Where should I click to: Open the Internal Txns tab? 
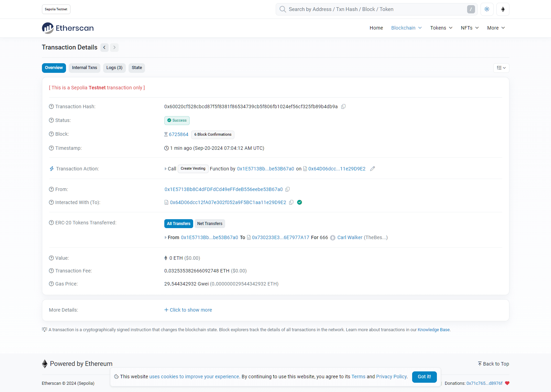[x=84, y=68]
